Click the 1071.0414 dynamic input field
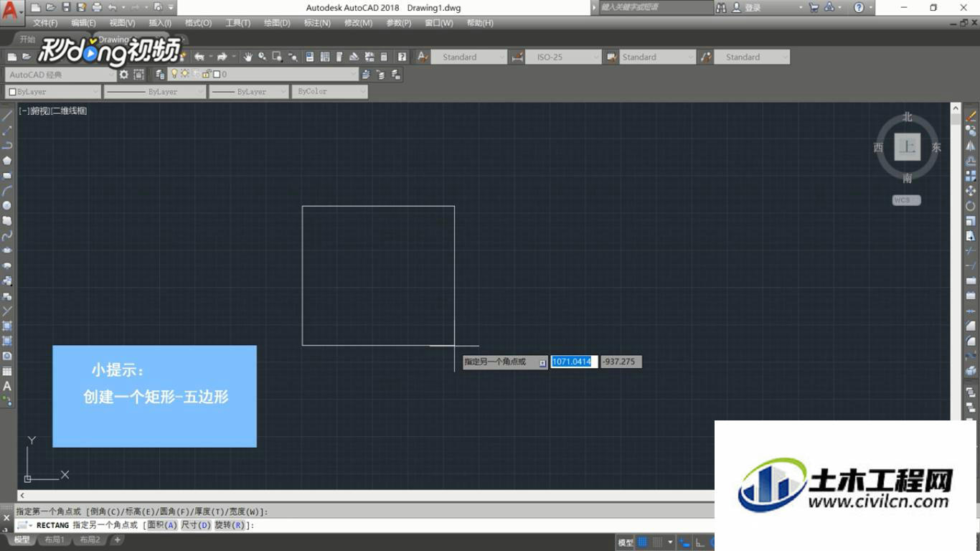This screenshot has height=551, width=980. [574, 362]
